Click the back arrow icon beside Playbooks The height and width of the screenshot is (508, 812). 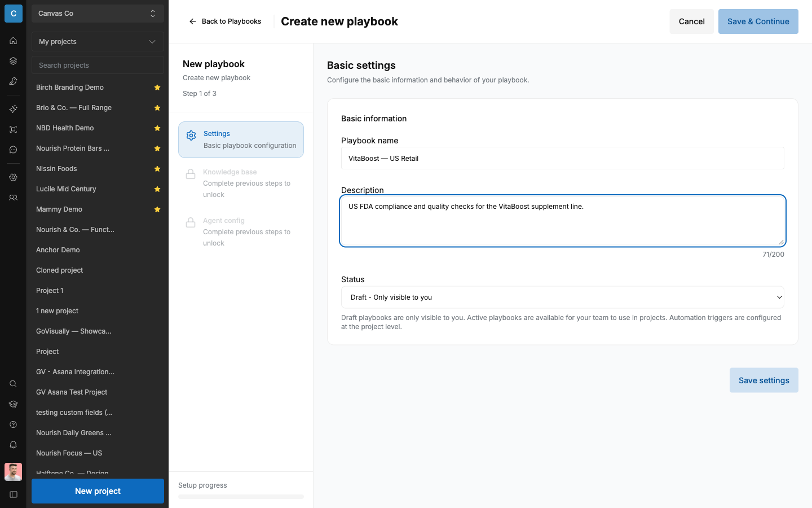coord(192,21)
